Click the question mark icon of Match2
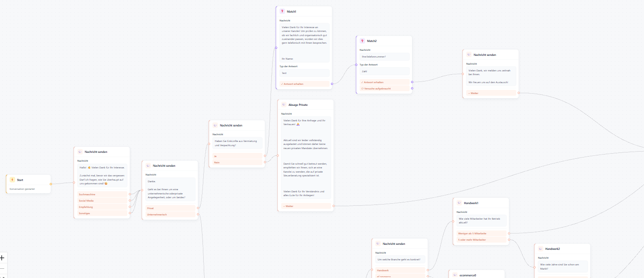The image size is (644, 278). [x=362, y=41]
